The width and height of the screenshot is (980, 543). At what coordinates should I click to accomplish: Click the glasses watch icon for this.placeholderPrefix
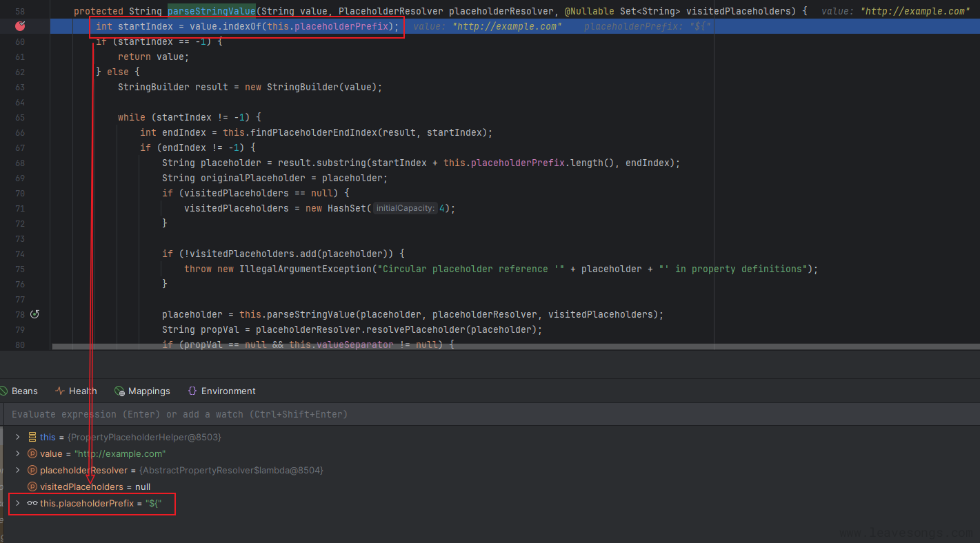click(32, 503)
